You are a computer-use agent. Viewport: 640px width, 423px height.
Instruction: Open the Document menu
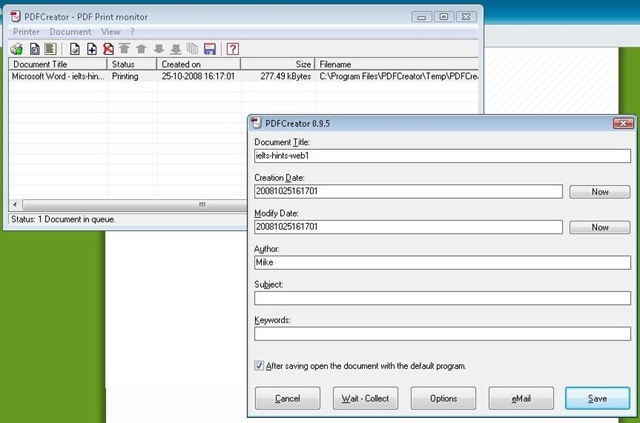(x=70, y=32)
